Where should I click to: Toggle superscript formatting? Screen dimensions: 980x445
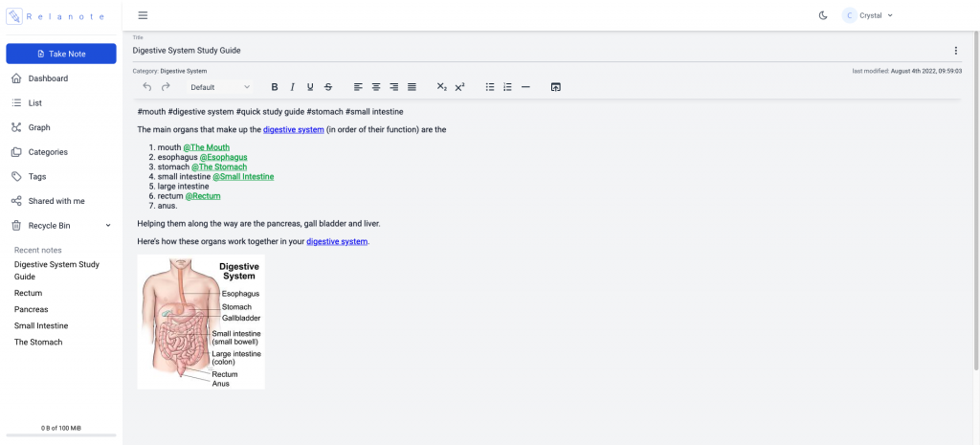(x=460, y=87)
